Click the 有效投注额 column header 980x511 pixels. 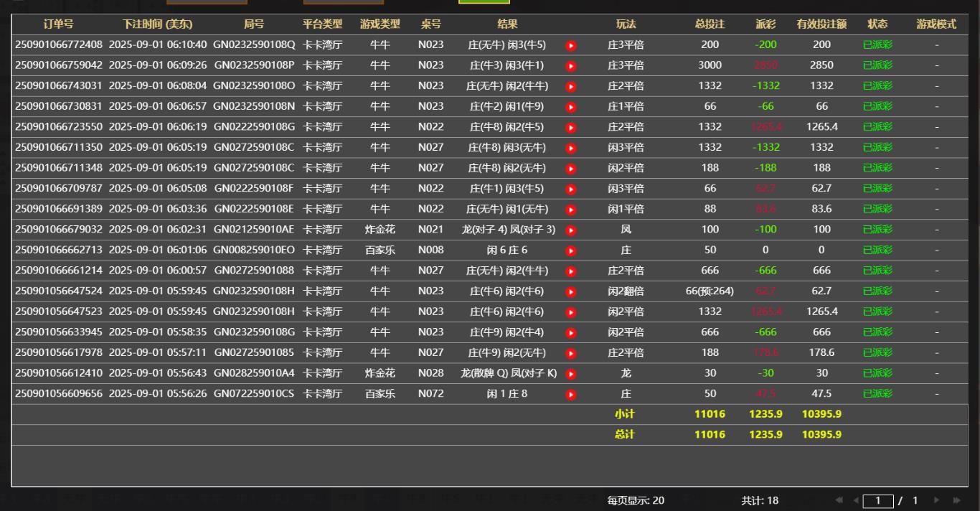[x=821, y=24]
